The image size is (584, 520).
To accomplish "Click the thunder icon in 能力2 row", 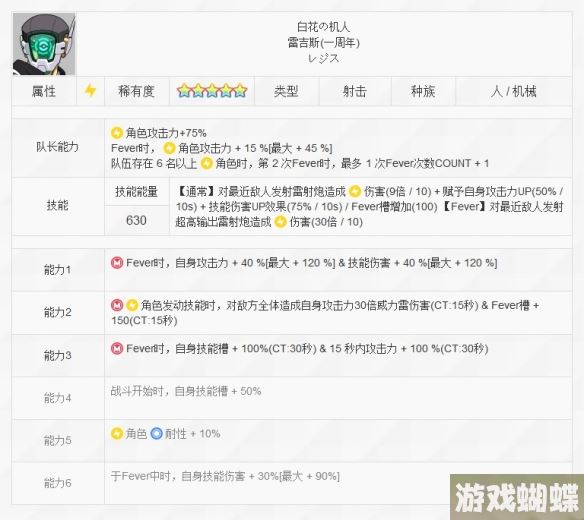I will pyautogui.click(x=132, y=305).
